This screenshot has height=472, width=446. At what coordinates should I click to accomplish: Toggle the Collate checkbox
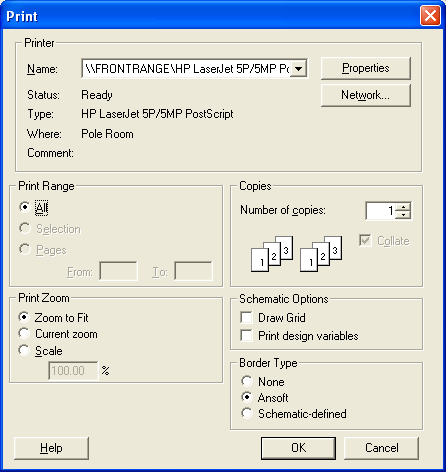365,240
